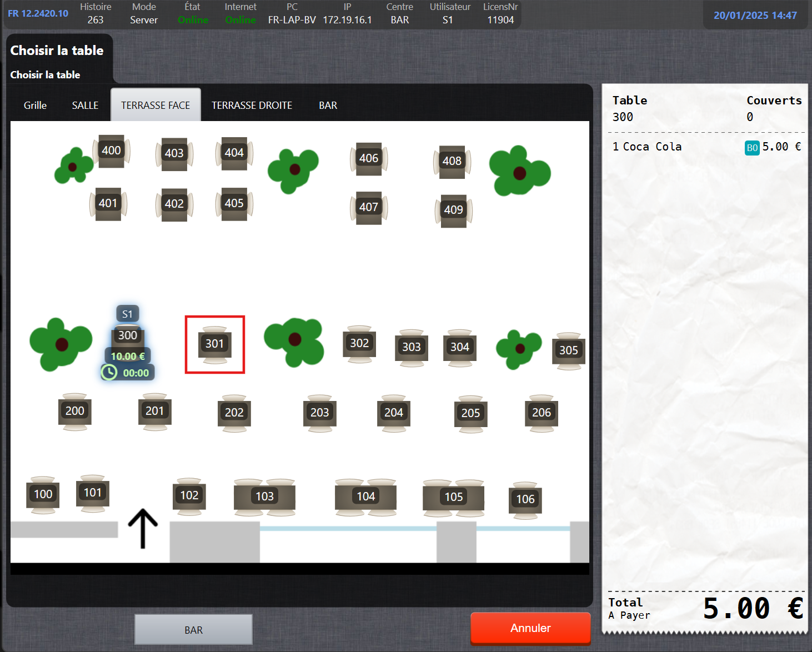Open occupied table 300

coord(128,335)
